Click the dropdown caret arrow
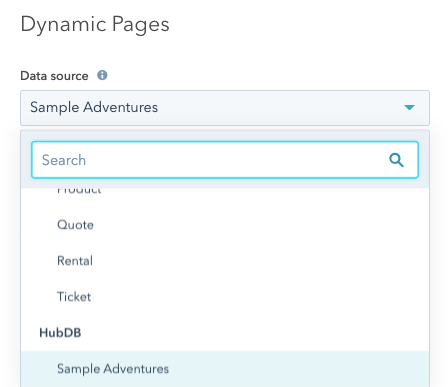 pyautogui.click(x=409, y=107)
